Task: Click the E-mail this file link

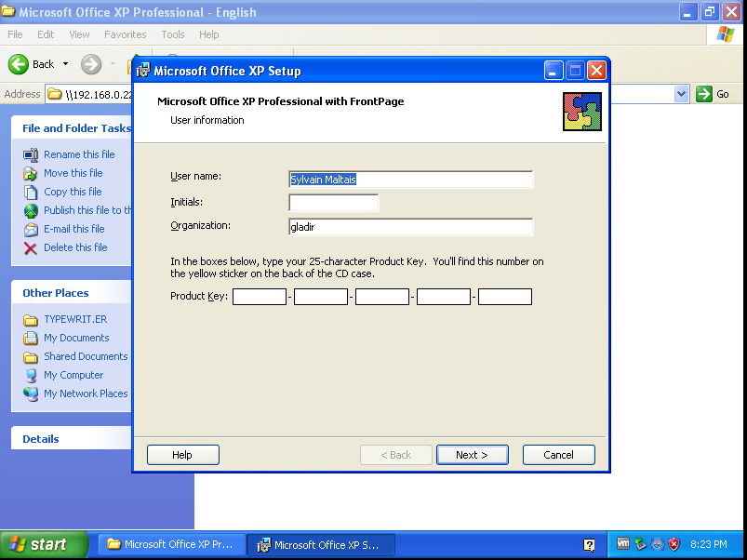Action: pos(74,229)
